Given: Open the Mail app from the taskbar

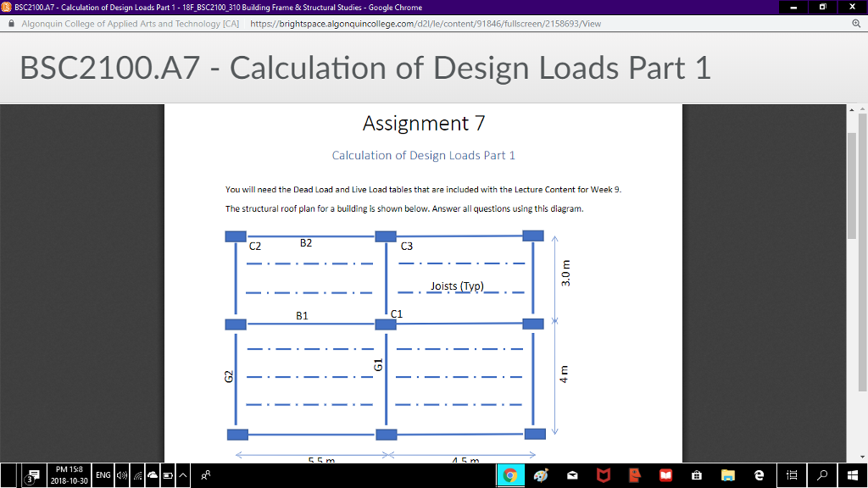Looking at the screenshot, I should (x=571, y=475).
